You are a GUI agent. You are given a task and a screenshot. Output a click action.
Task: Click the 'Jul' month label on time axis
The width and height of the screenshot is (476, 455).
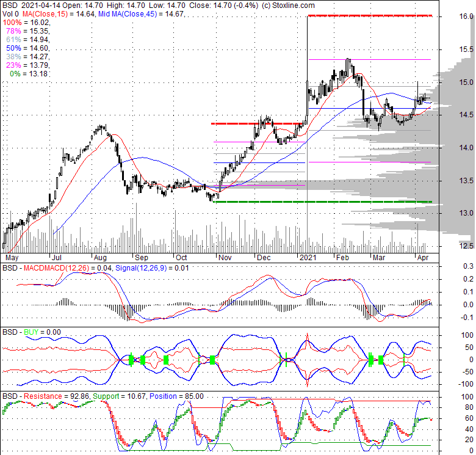coord(57,258)
